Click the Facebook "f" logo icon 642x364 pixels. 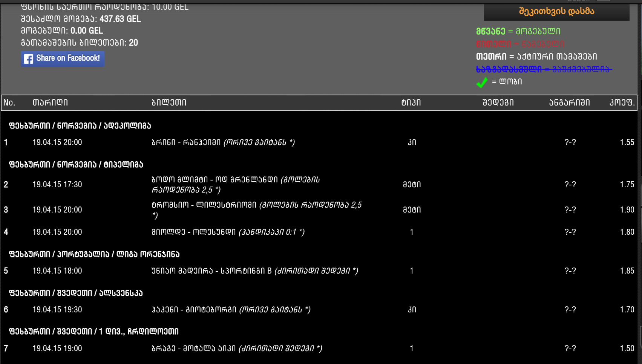(x=28, y=59)
